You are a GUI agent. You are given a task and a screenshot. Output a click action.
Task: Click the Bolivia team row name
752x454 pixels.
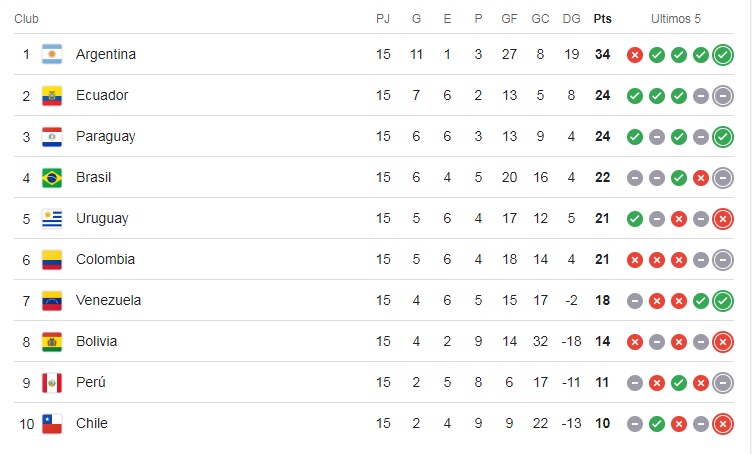(96, 341)
